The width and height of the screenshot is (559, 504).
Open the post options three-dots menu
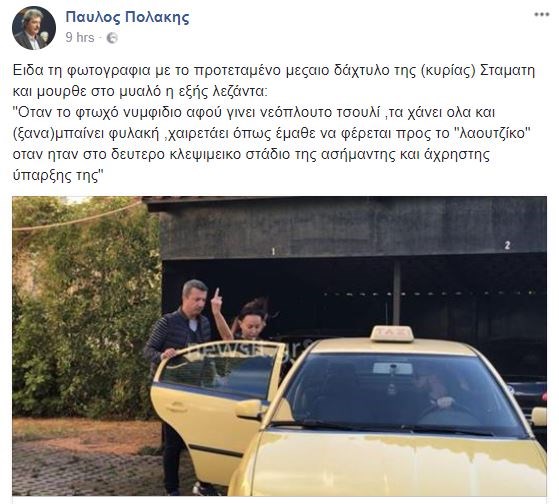tap(541, 15)
